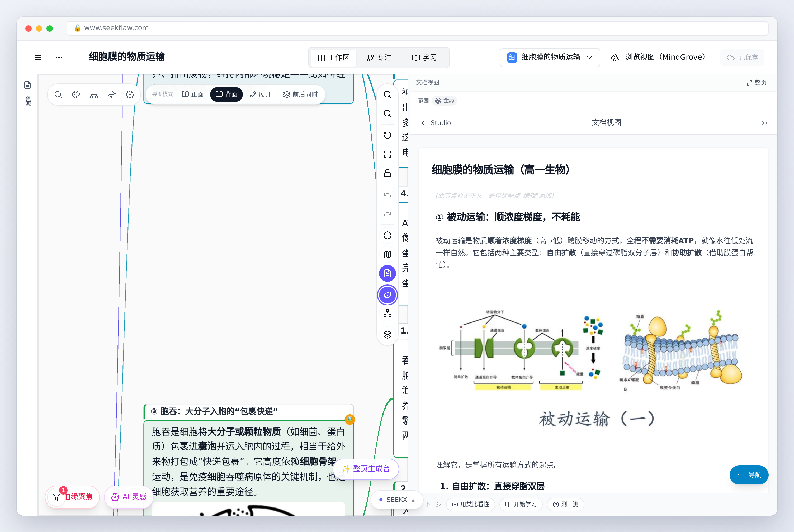Click the hierarchy structure icon in mindmap toolbar

click(x=94, y=94)
